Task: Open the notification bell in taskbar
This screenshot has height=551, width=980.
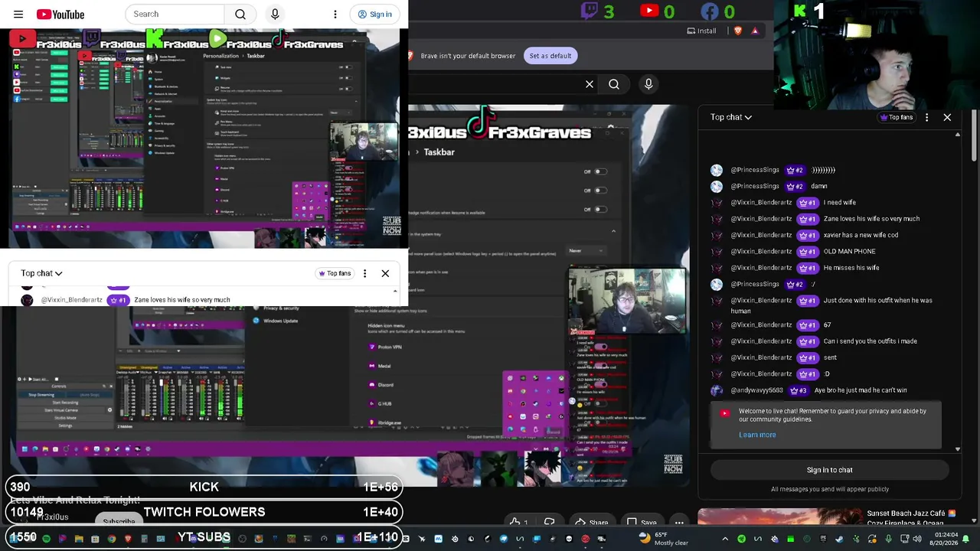Action: (x=966, y=539)
